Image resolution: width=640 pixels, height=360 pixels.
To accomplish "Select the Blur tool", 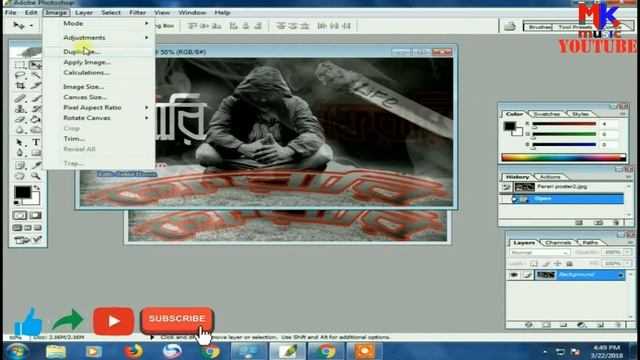I will coord(20,130).
